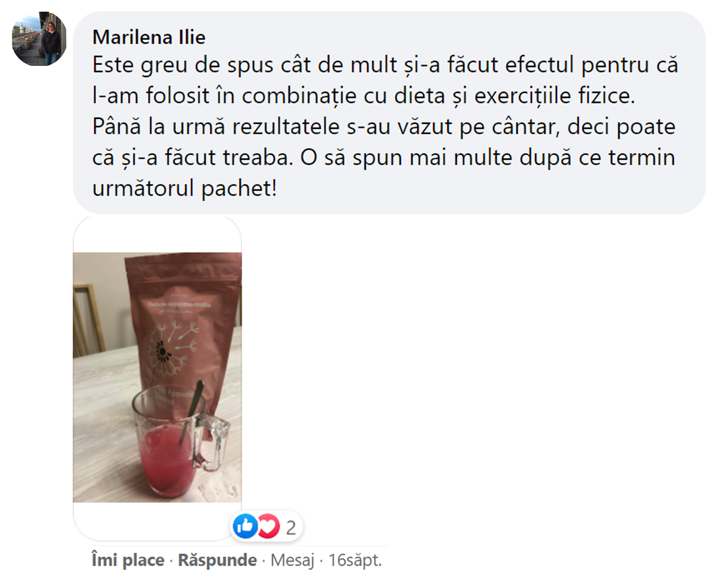
Task: Click Răspunde to reply to the comment
Action: click(x=217, y=560)
